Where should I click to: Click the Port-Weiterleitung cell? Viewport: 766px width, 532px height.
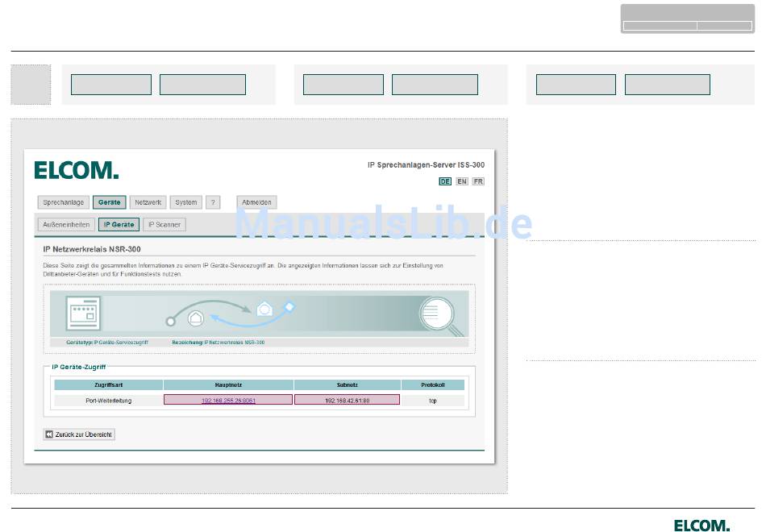coord(109,401)
